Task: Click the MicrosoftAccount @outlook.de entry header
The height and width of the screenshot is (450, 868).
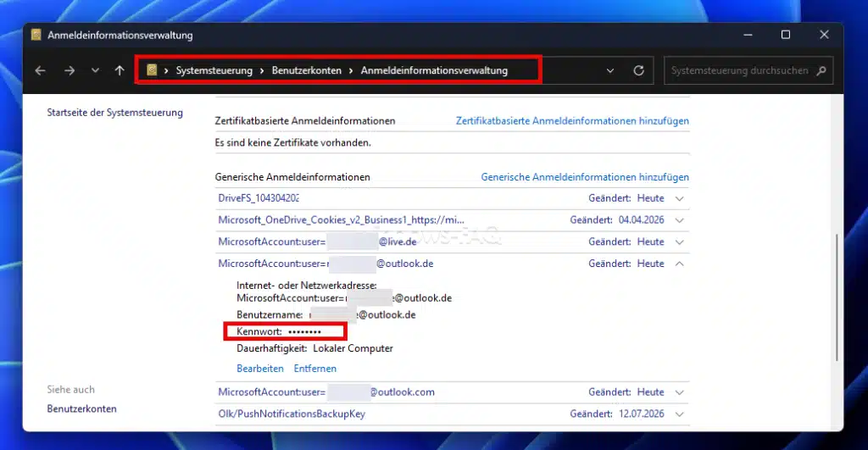Action: (x=325, y=264)
